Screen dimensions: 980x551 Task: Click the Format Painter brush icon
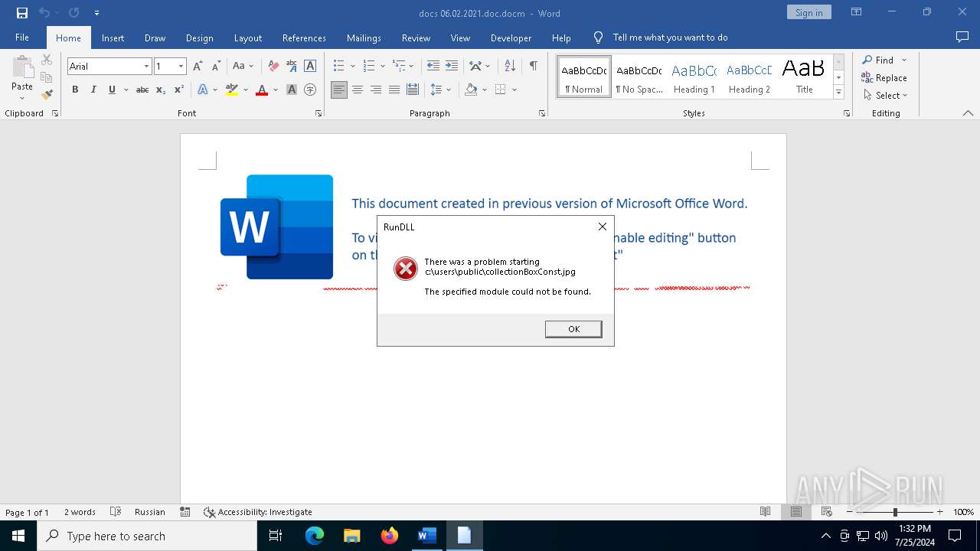pyautogui.click(x=47, y=95)
